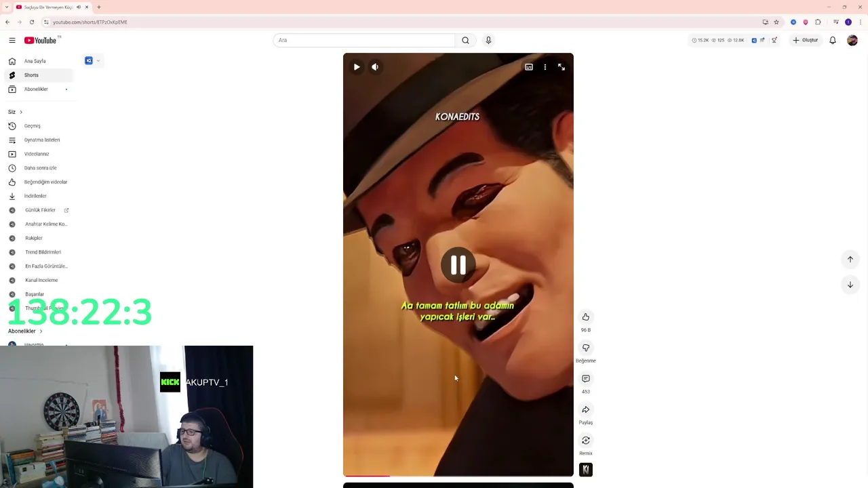Open Anahtar Kelime vidIQ link
This screenshot has width=868, height=488.
[37, 224]
